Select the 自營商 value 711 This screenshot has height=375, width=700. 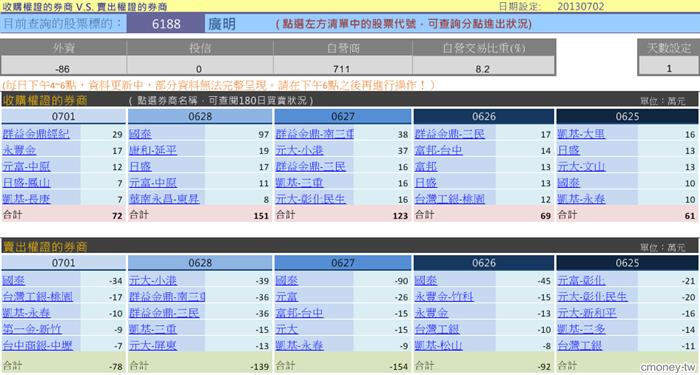(x=342, y=69)
